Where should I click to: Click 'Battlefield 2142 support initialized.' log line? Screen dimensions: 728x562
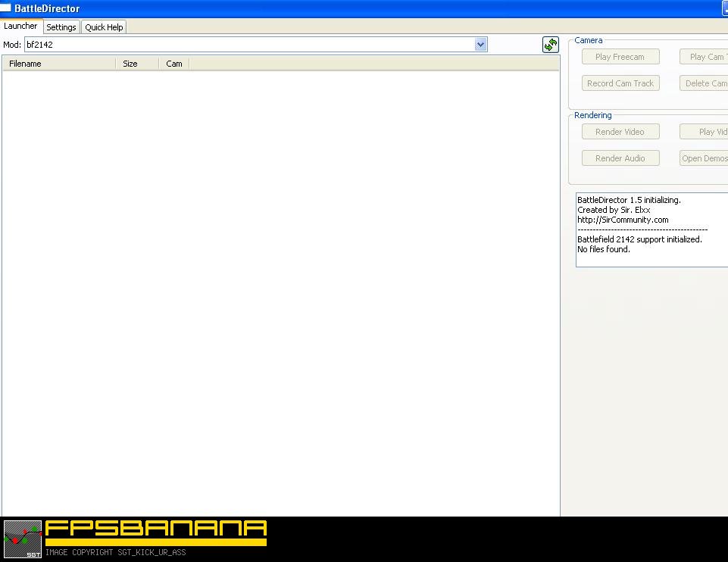coord(640,239)
